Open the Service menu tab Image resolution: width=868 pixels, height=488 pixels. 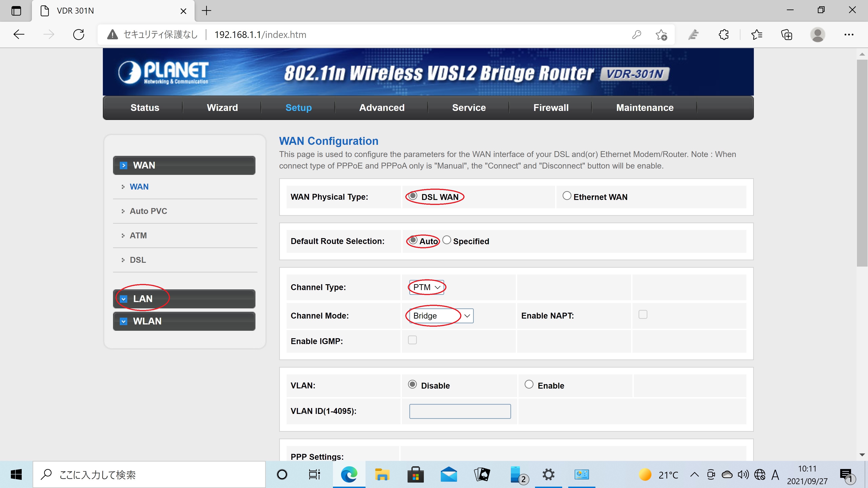point(469,108)
